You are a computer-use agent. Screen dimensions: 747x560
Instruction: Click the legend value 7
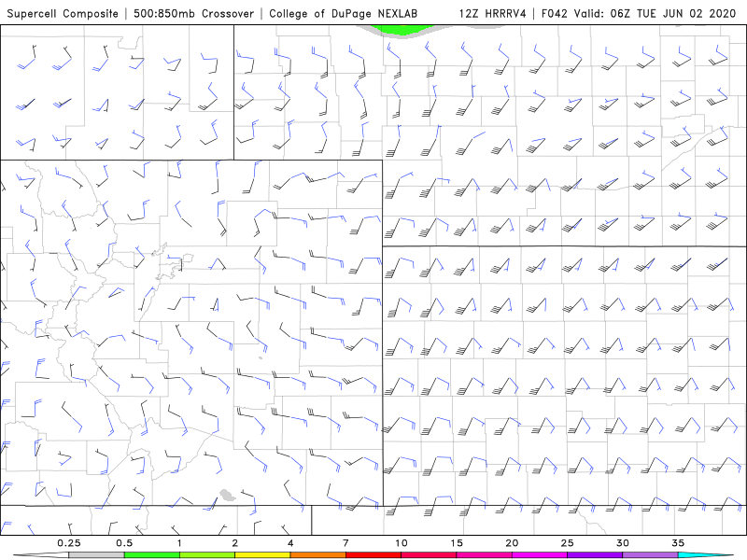click(345, 543)
